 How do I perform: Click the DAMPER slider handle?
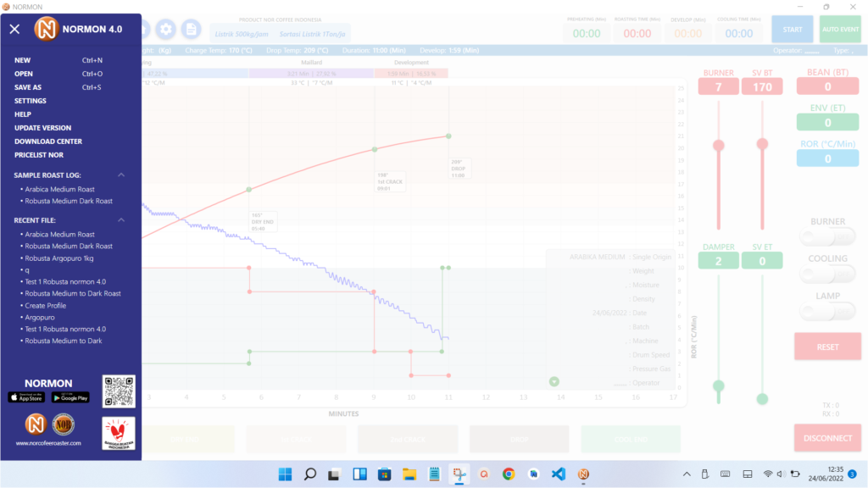pos(719,385)
